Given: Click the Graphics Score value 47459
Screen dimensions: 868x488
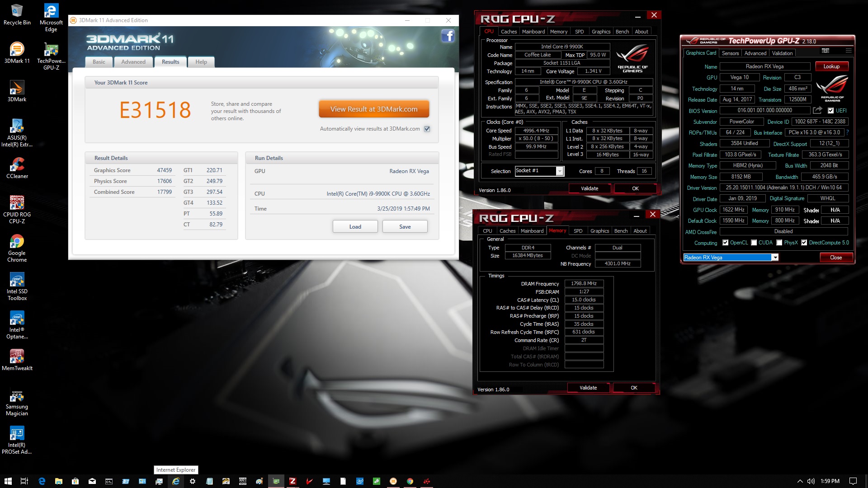Looking at the screenshot, I should click(164, 170).
